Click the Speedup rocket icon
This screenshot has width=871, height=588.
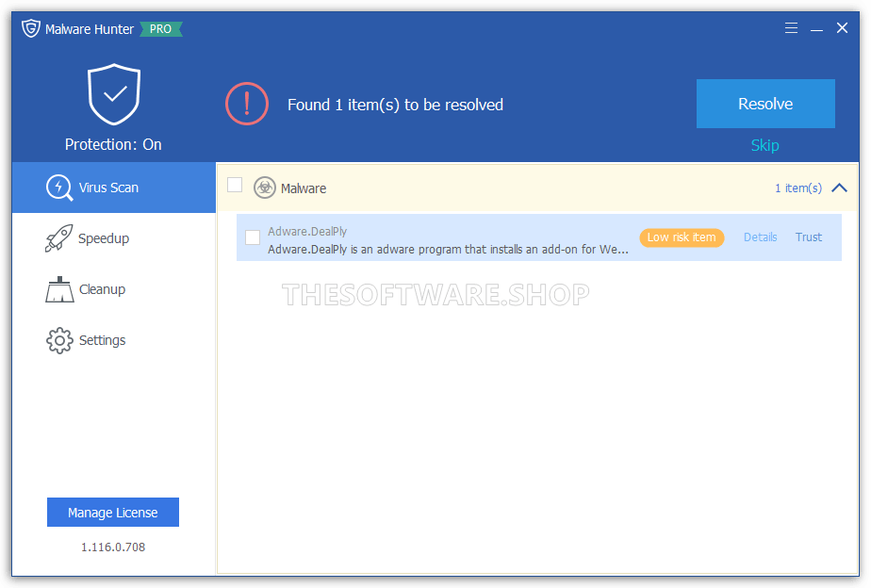58,238
